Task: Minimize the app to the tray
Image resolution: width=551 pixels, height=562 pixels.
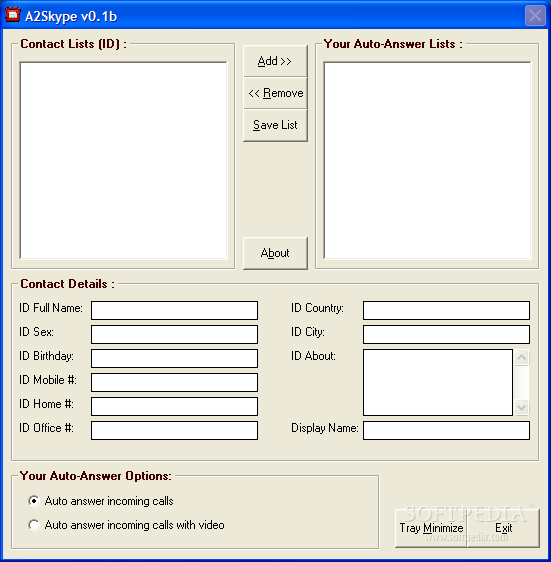Action: [x=431, y=528]
